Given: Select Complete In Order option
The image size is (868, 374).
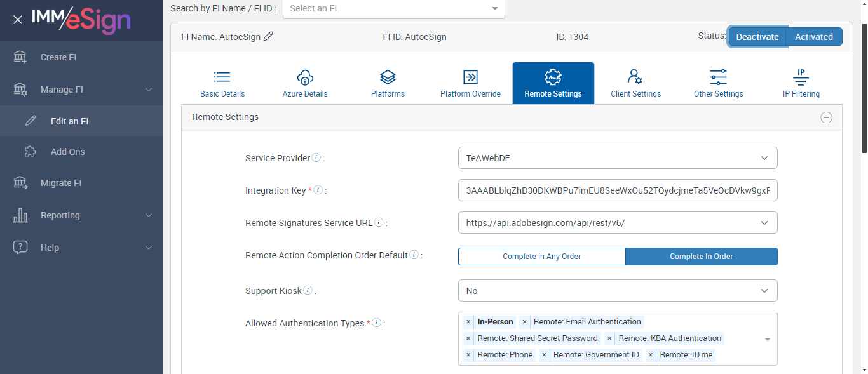Looking at the screenshot, I should tap(701, 257).
